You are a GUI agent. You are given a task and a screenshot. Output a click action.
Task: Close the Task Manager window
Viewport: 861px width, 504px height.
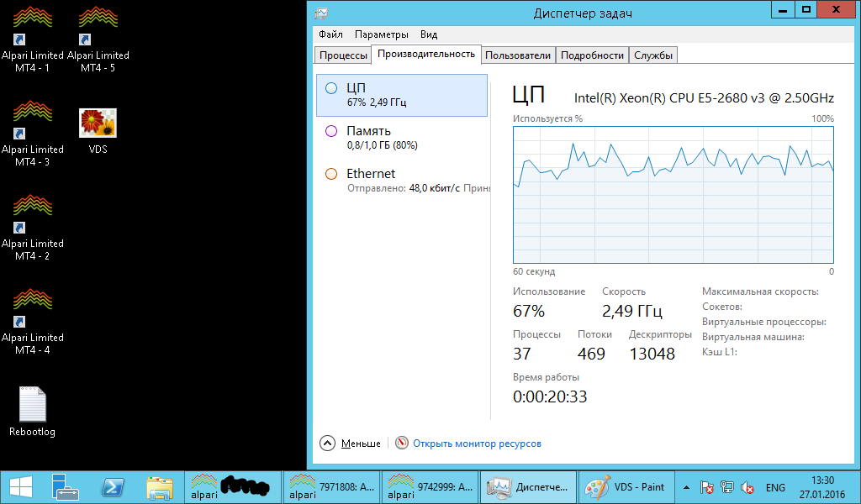(837, 9)
